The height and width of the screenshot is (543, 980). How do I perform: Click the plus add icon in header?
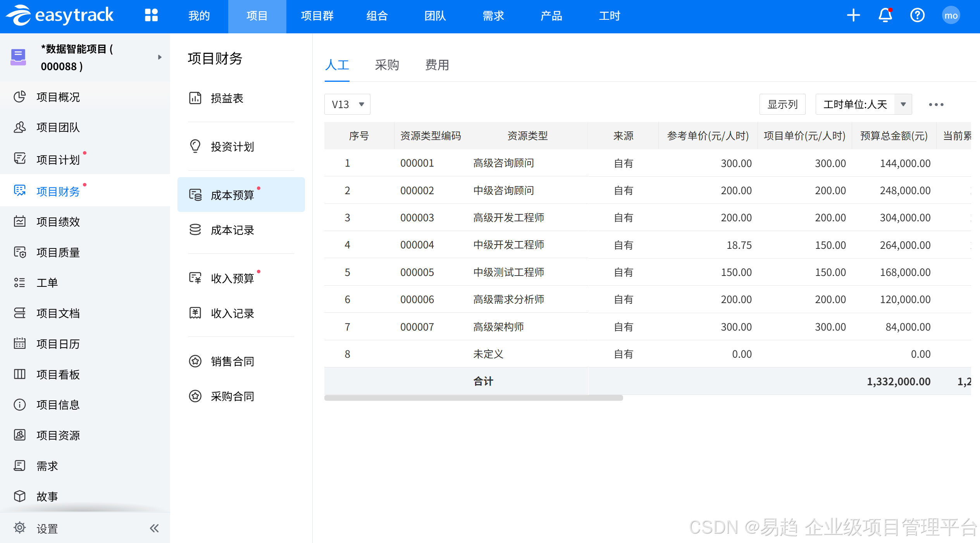point(853,16)
